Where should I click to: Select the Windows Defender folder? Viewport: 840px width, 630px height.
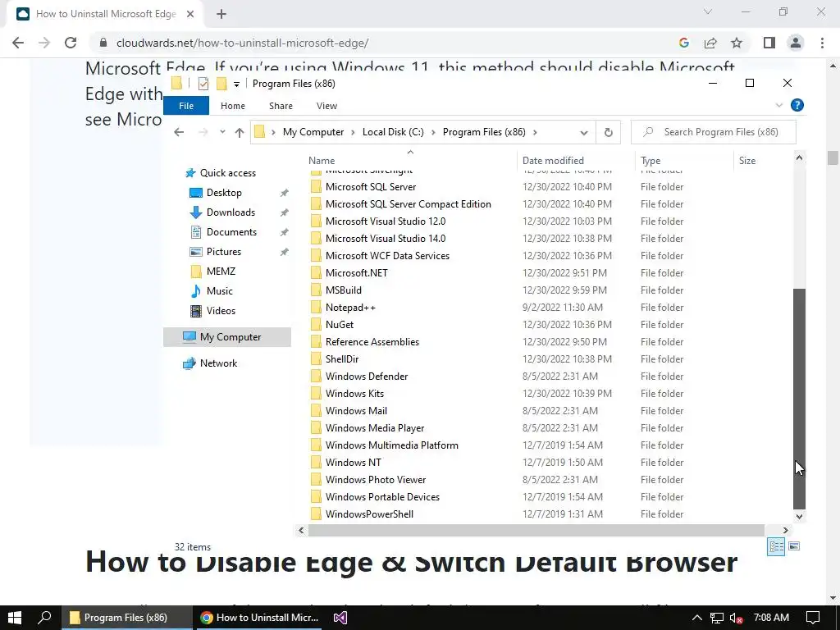pyautogui.click(x=367, y=377)
